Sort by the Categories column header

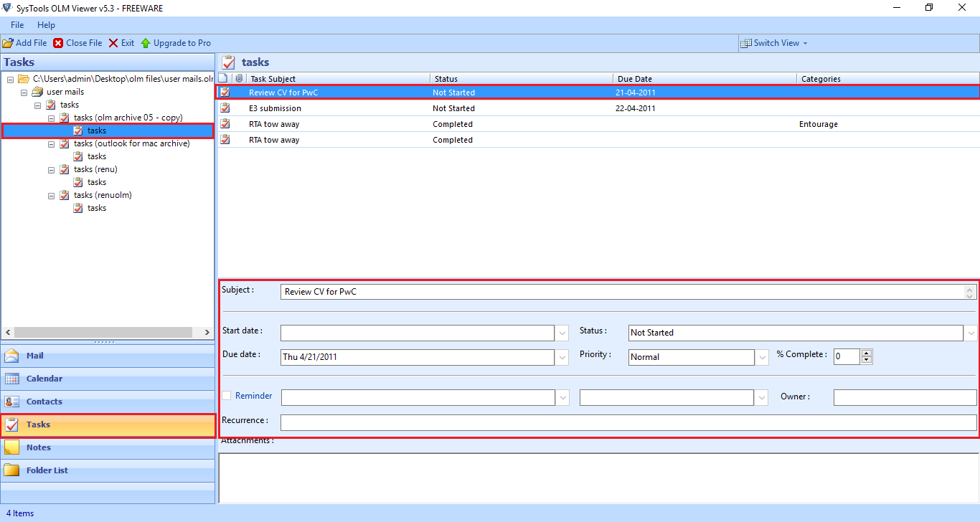[888, 79]
